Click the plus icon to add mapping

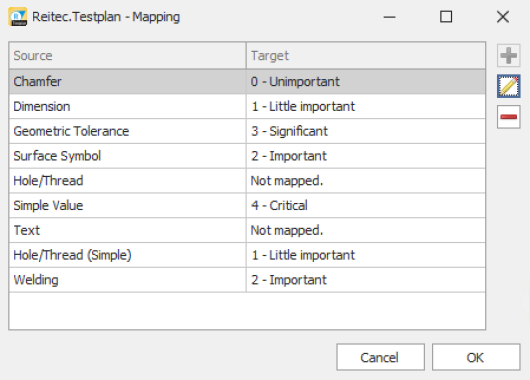[508, 56]
